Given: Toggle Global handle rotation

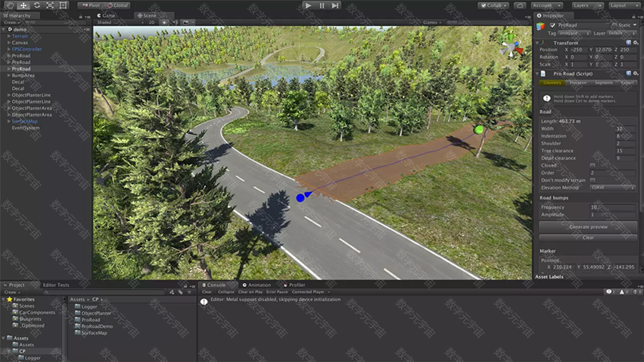Looking at the screenshot, I should (x=116, y=6).
